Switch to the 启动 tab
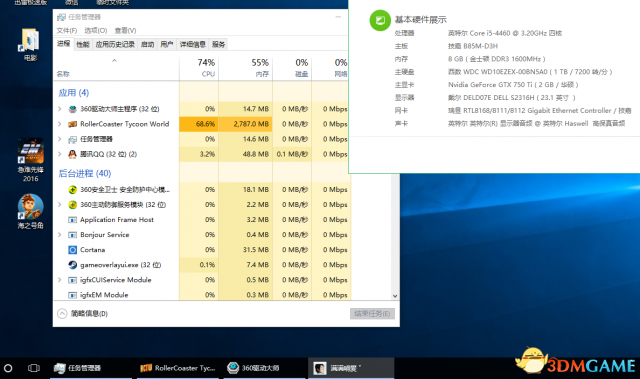The image size is (640, 379). (x=147, y=44)
